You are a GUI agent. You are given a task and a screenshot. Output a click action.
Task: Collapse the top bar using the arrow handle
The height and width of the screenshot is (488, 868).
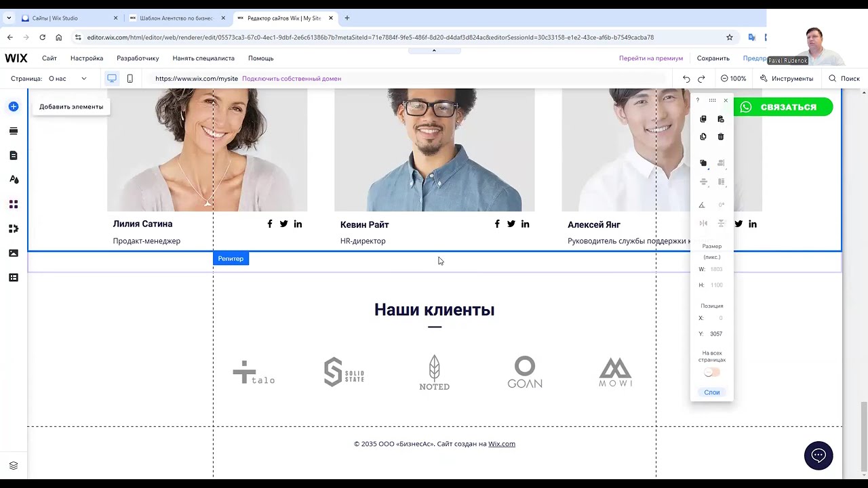tap(434, 50)
